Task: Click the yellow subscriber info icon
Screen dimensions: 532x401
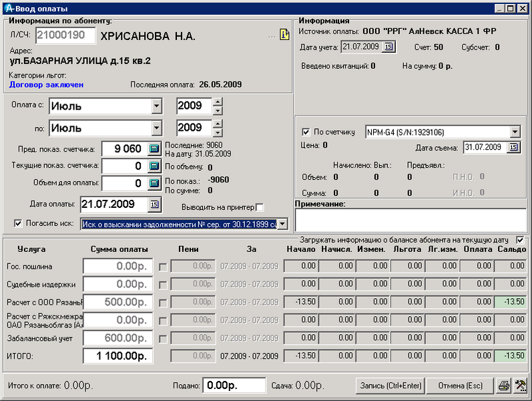Action: coord(284,35)
